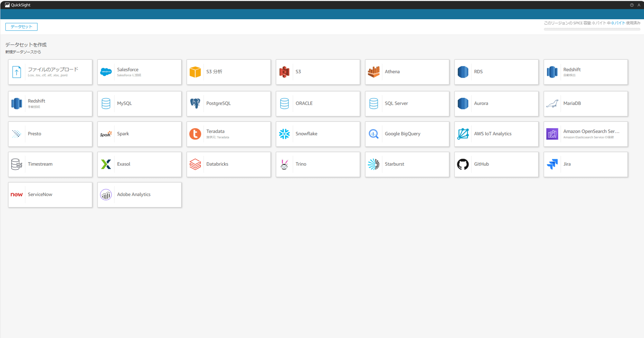The height and width of the screenshot is (338, 644).
Task: Click the PostgreSQL elephant icon
Action: [195, 104]
